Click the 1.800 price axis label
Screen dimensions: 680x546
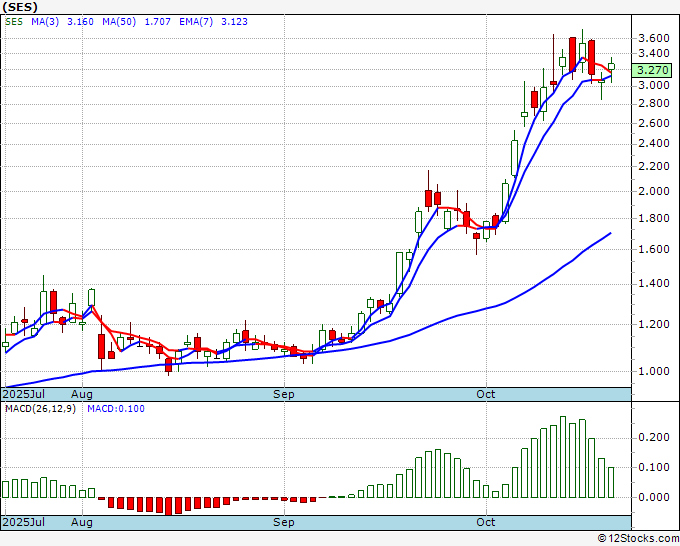(x=654, y=219)
